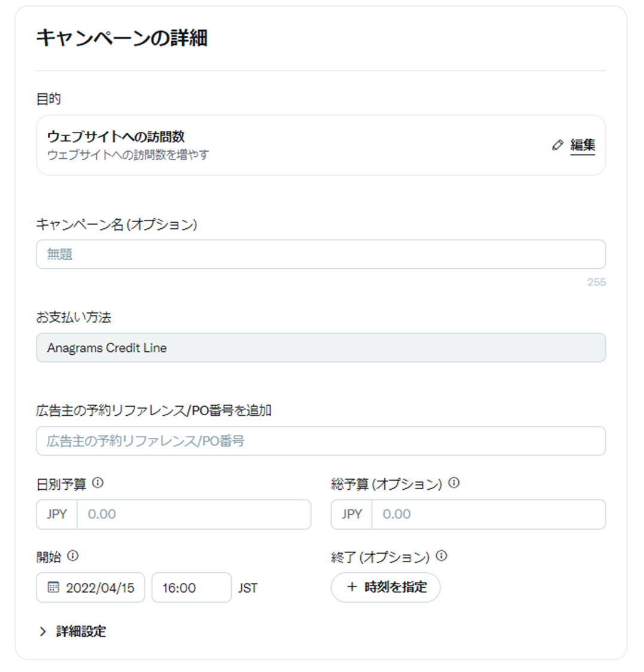Click the 詳細設定 label text
Image resolution: width=644 pixels, height=672 pixels.
pos(81,631)
